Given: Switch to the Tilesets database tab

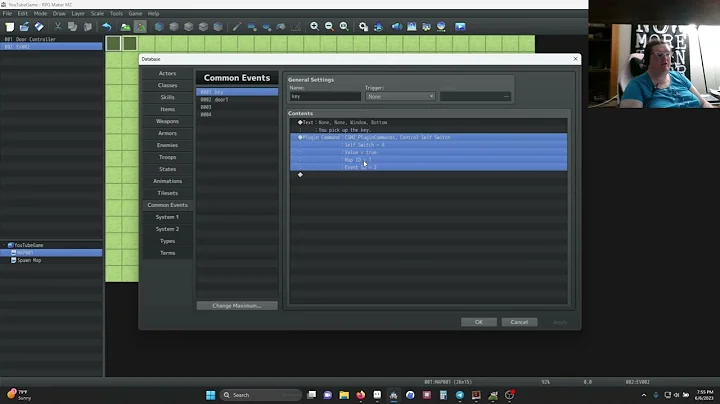Looking at the screenshot, I should (x=167, y=193).
